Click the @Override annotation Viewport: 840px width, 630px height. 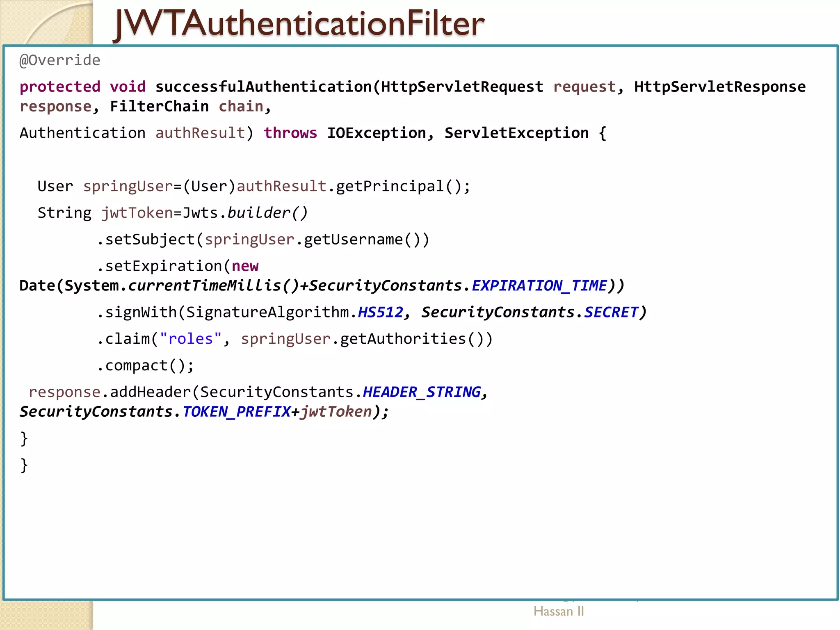(60, 61)
